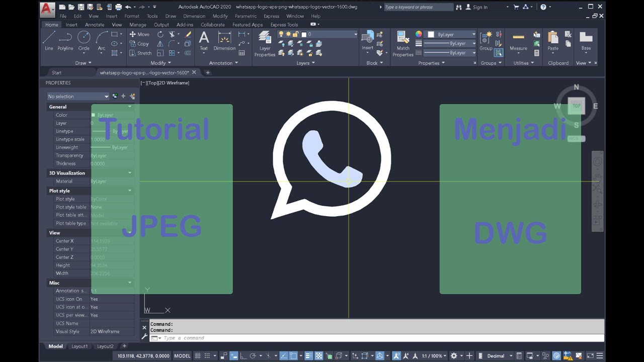The width and height of the screenshot is (644, 362).
Task: Click the color wheel icon in Properties panel
Action: point(419,34)
